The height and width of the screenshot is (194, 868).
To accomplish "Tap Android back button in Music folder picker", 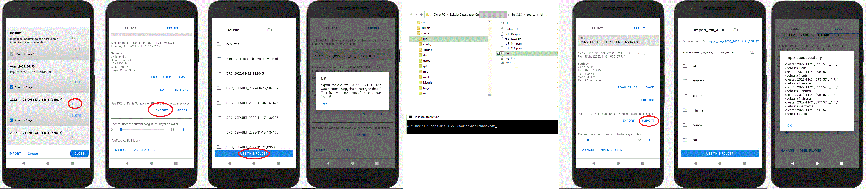I will click(x=229, y=163).
